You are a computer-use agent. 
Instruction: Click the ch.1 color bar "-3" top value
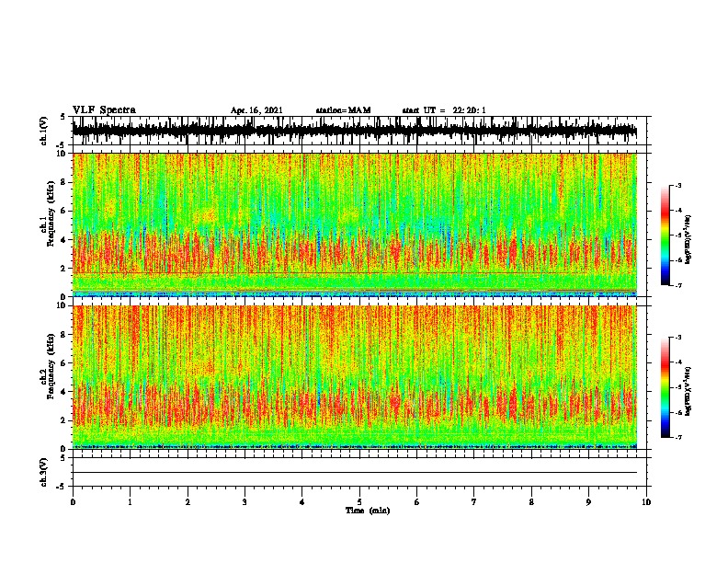(x=678, y=186)
